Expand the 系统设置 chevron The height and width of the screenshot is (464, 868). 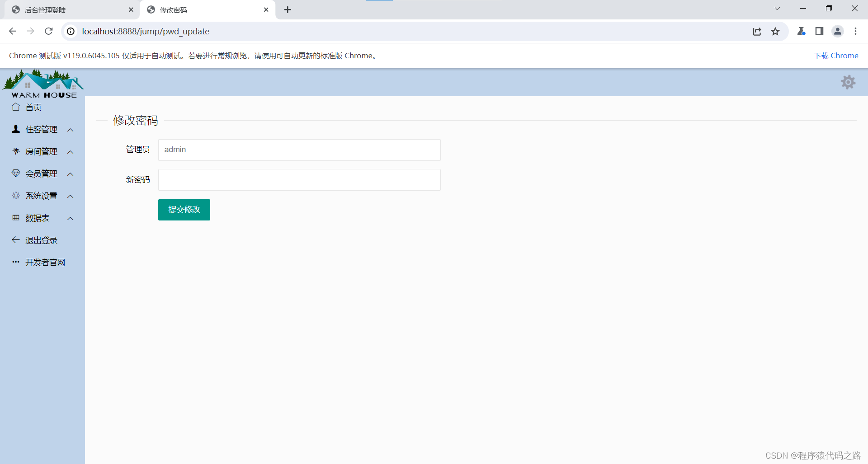click(x=71, y=197)
